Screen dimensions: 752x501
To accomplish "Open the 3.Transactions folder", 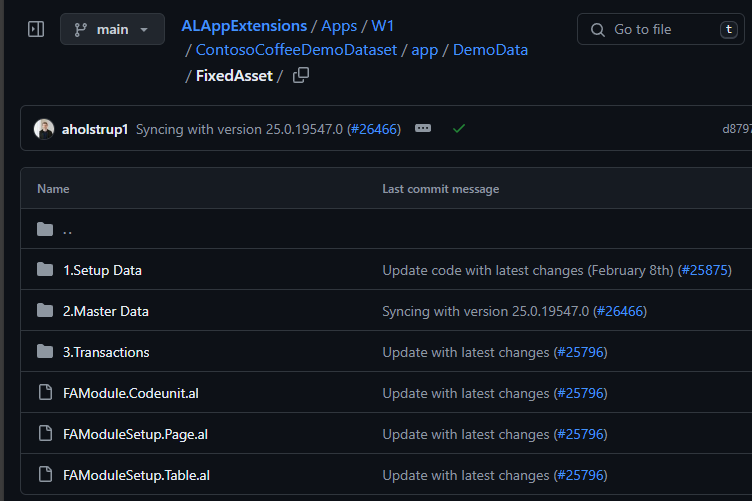I will (106, 352).
